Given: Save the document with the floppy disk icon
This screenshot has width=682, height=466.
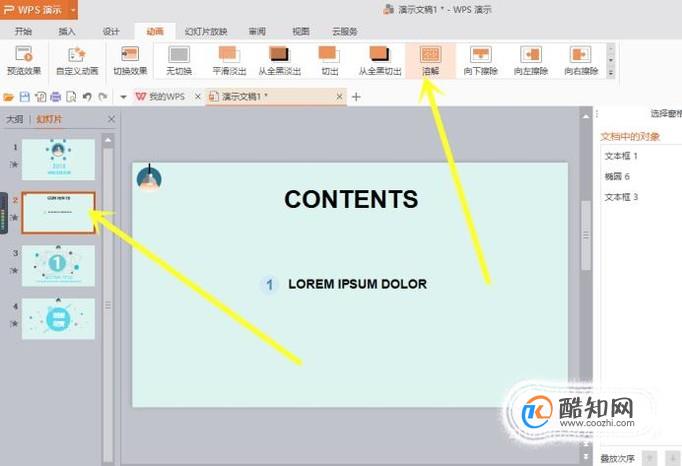Looking at the screenshot, I should point(25,97).
